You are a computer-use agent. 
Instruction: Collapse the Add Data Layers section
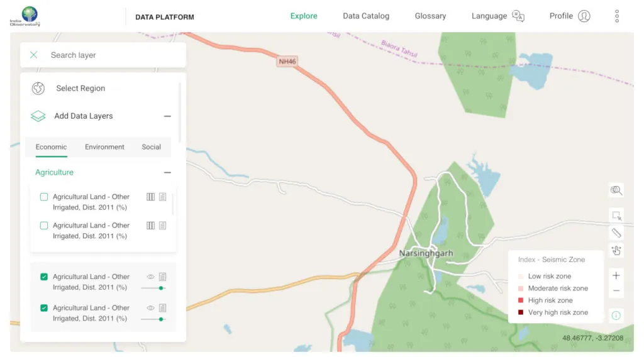(x=167, y=116)
